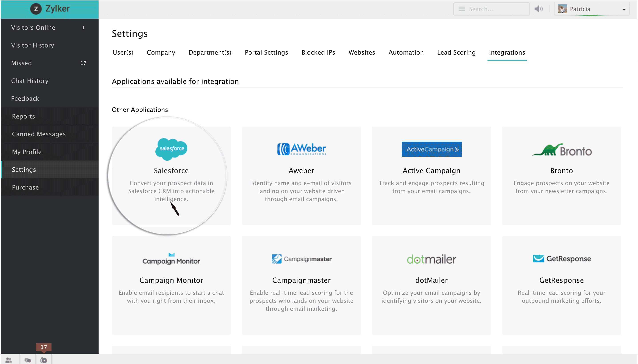Viewport: 638px width, 364px height.
Task: Open the Salesforce logo
Action: pos(171,149)
